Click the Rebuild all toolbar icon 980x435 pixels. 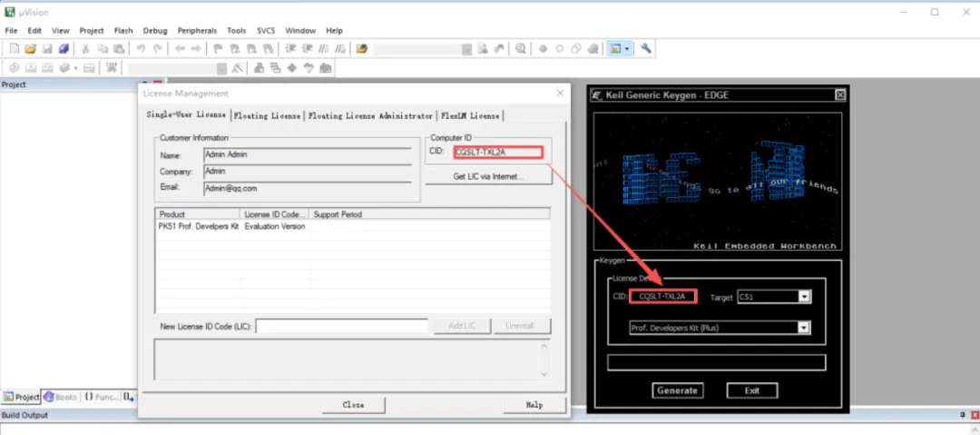[47, 67]
